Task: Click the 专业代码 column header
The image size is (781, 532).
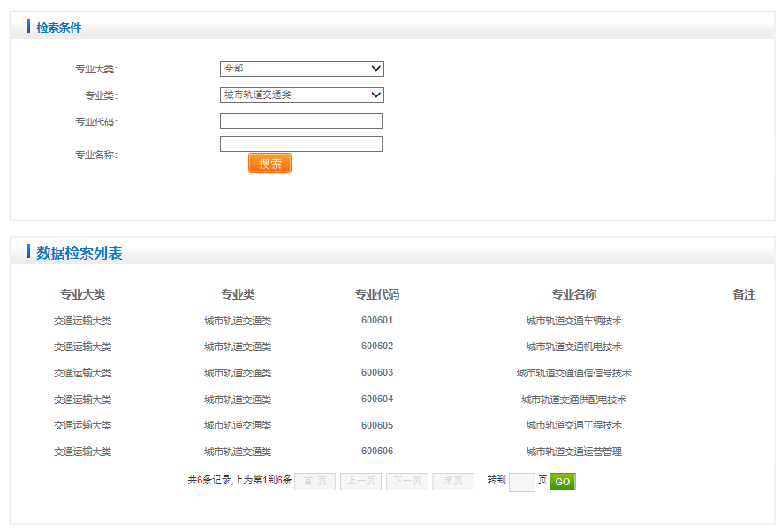Action: [x=377, y=294]
